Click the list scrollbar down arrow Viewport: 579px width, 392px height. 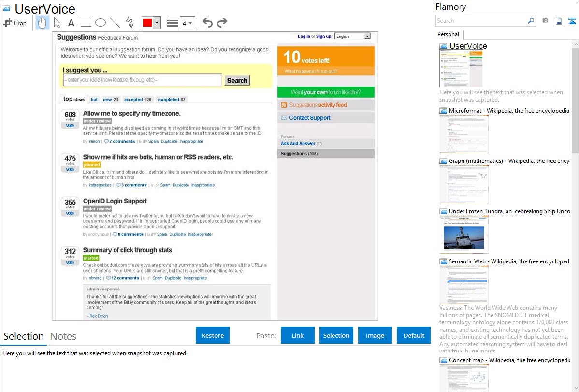pos(576,388)
